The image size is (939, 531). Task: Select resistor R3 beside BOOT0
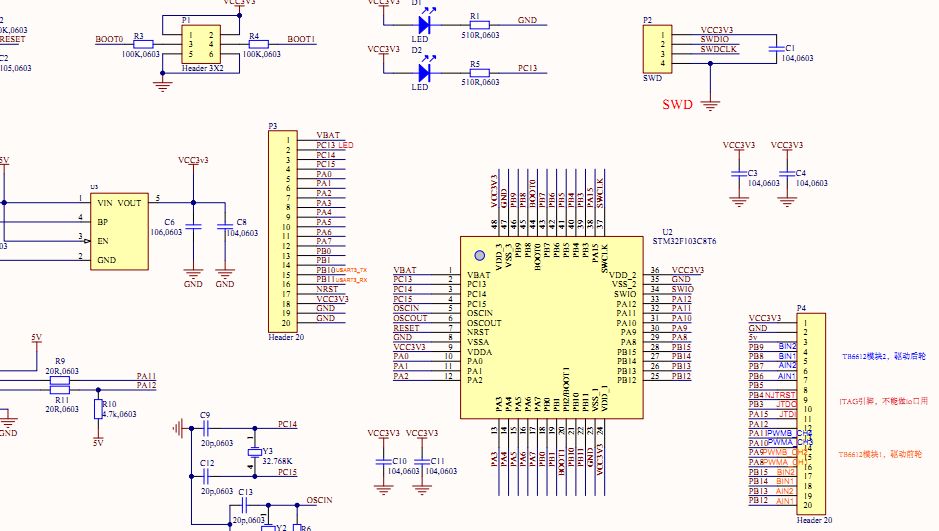click(143, 44)
